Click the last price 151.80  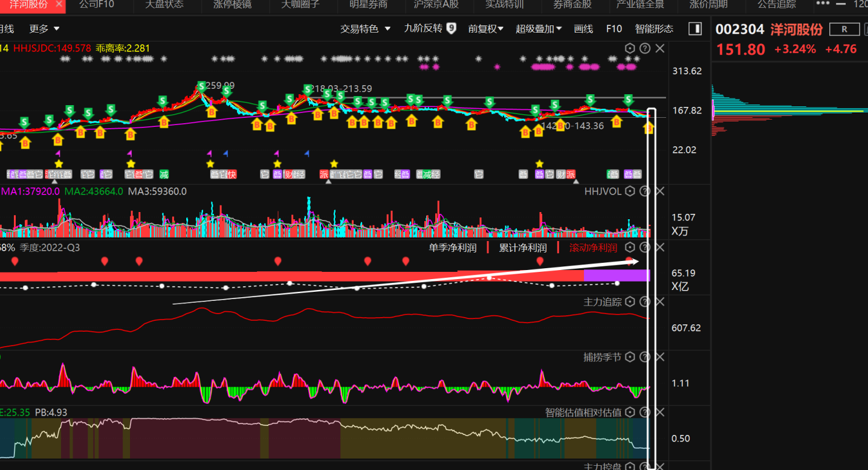pyautogui.click(x=740, y=50)
